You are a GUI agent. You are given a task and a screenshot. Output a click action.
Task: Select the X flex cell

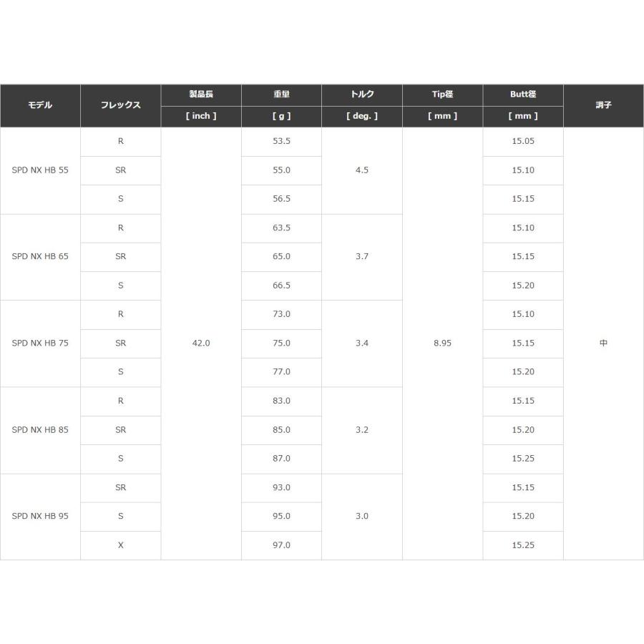click(x=121, y=546)
